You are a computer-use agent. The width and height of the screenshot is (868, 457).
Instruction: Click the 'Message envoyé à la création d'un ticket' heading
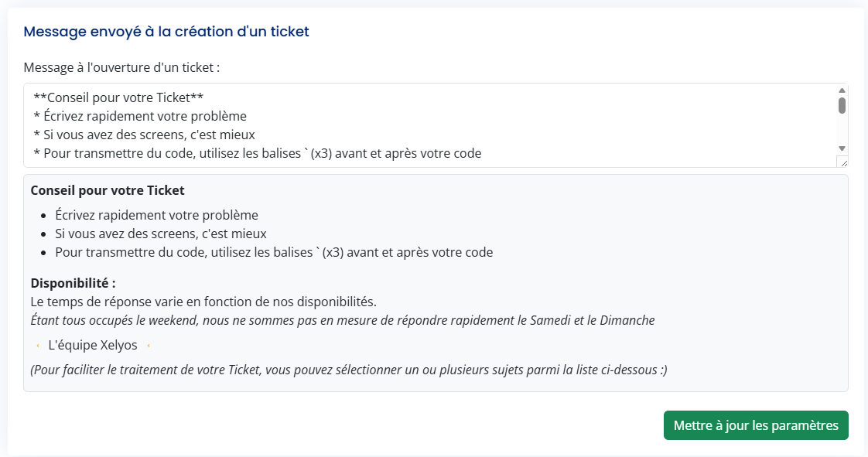point(166,32)
